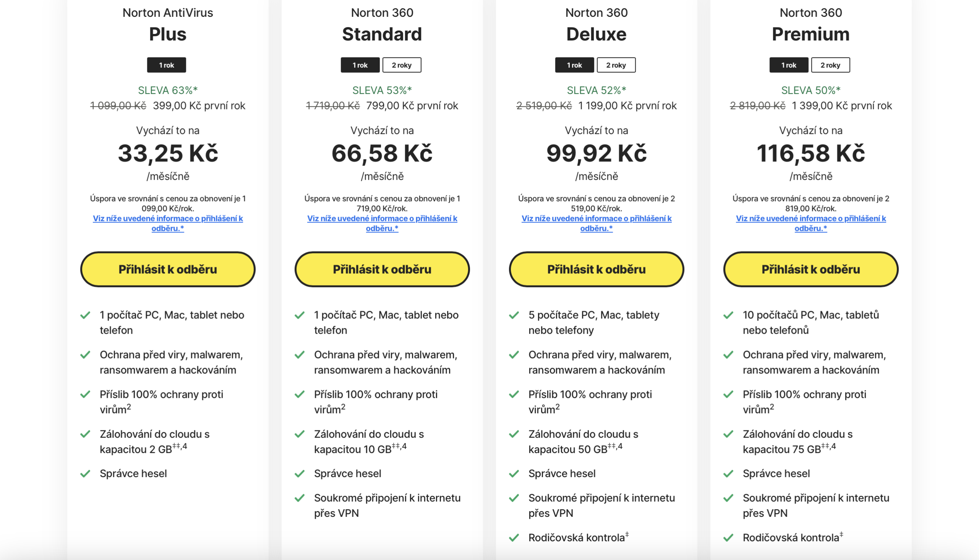Open subscription info link under Standard plan
Image resolution: width=979 pixels, height=560 pixels.
[382, 223]
